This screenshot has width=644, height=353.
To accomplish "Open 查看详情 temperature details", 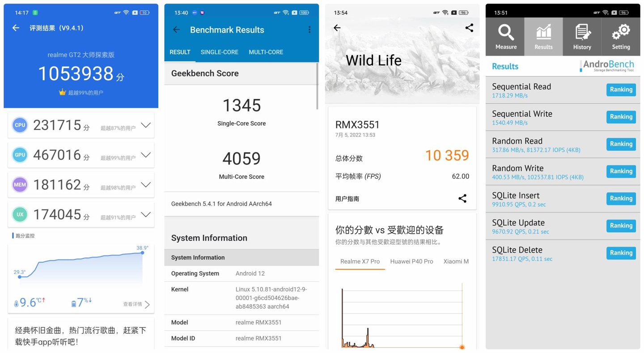I will (x=136, y=304).
